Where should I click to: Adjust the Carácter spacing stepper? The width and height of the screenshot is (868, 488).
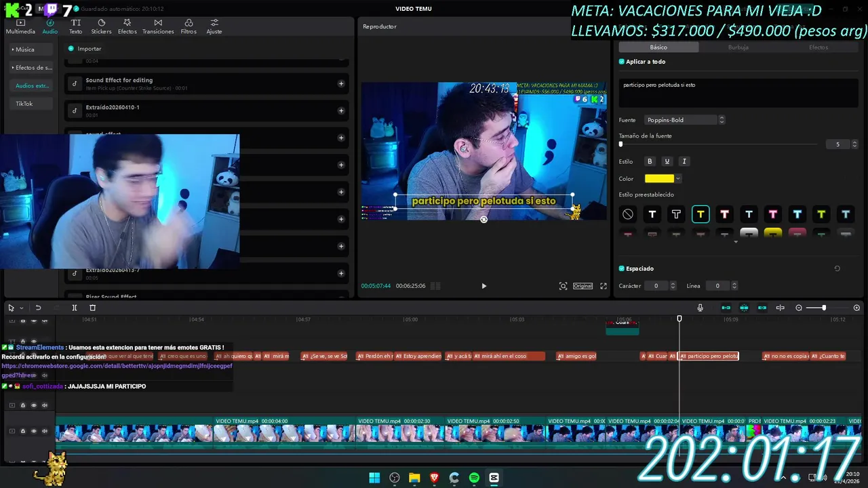pos(673,286)
